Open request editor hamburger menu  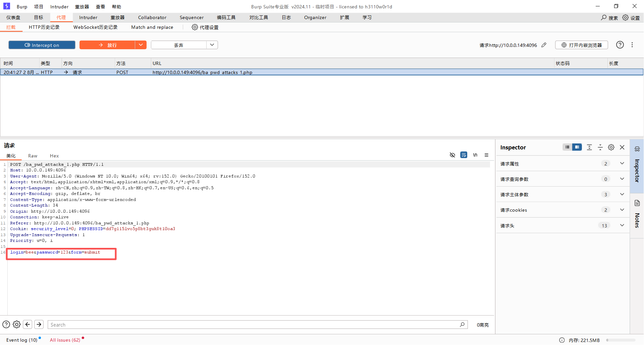click(x=486, y=155)
